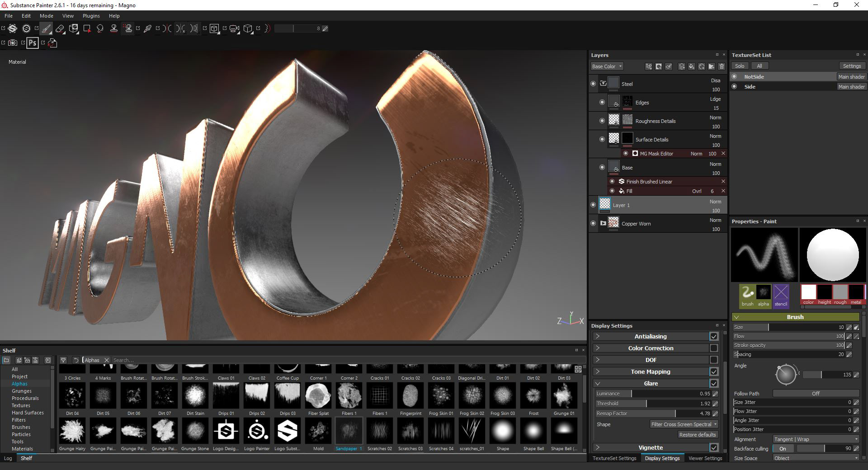
Task: Switch to TextureSet Settings tab
Action: point(614,458)
